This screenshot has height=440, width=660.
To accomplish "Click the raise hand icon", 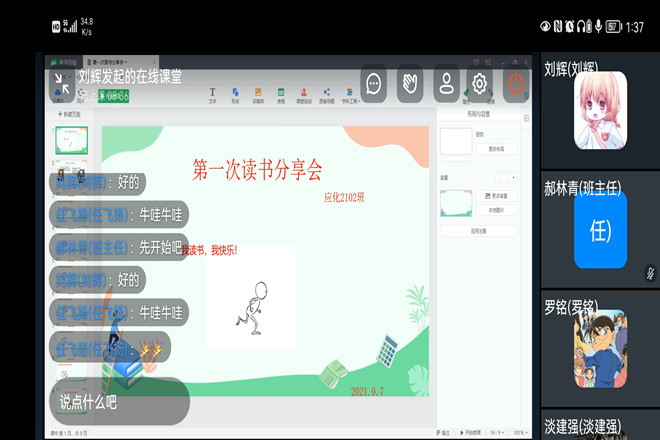I will click(x=410, y=83).
